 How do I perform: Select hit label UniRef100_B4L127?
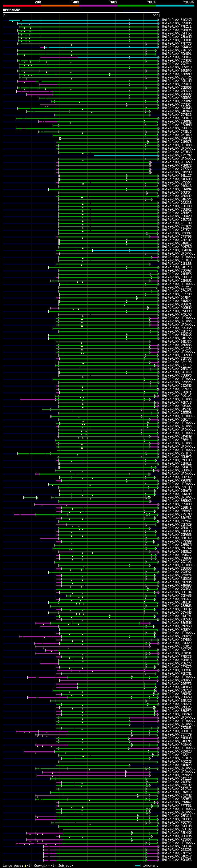[177, 176]
